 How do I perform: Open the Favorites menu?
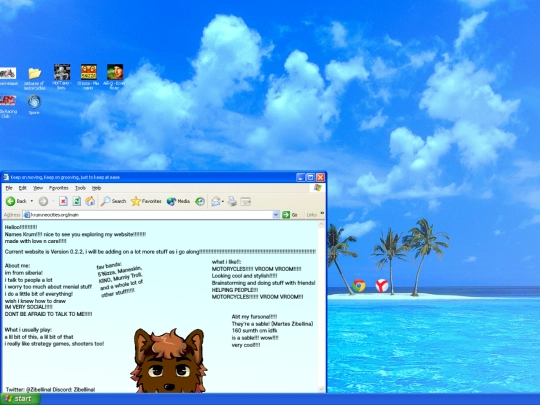coord(59,188)
